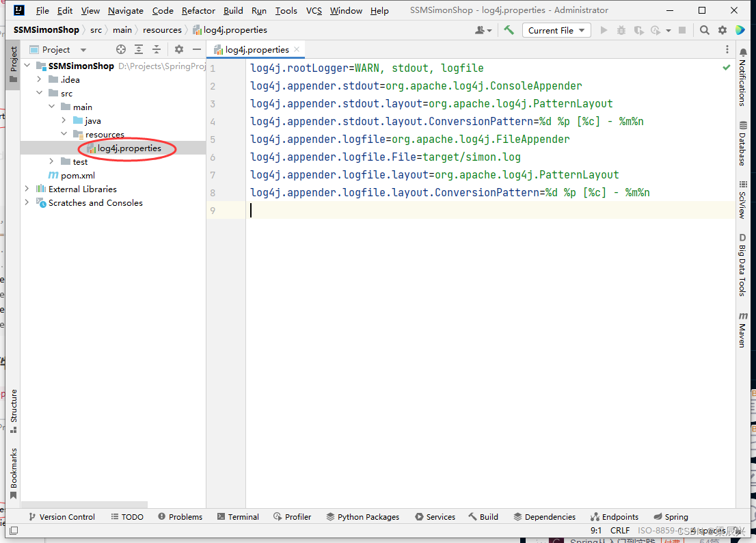Image resolution: width=756 pixels, height=543 pixels.
Task: Open Profiler tool window
Action: (x=292, y=516)
